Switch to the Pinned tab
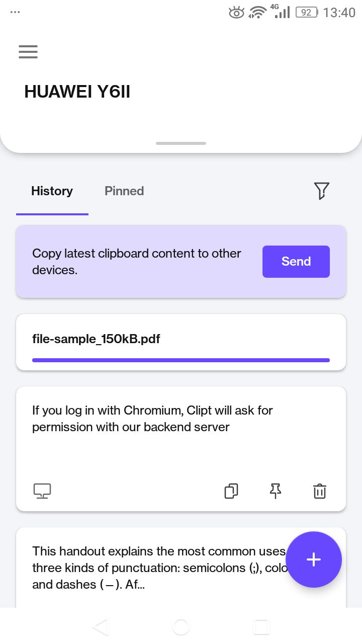The width and height of the screenshot is (362, 644). [124, 191]
